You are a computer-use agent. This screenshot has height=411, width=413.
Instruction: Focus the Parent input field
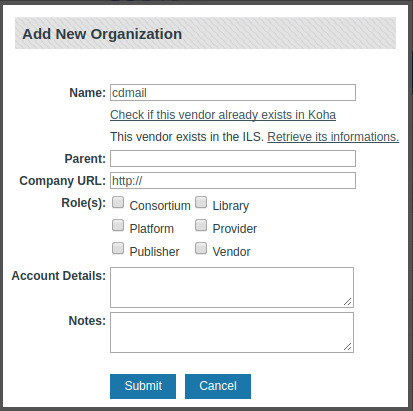click(233, 158)
